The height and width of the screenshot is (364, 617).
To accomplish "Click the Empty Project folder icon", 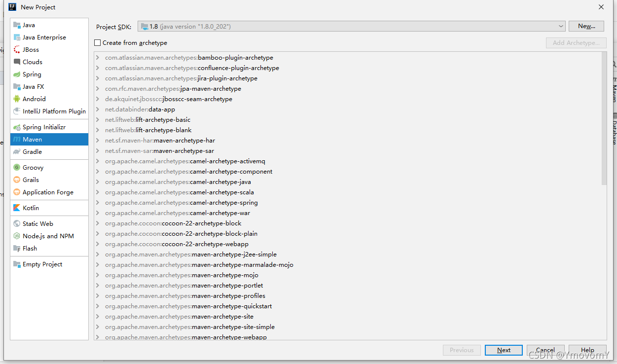I will [17, 264].
